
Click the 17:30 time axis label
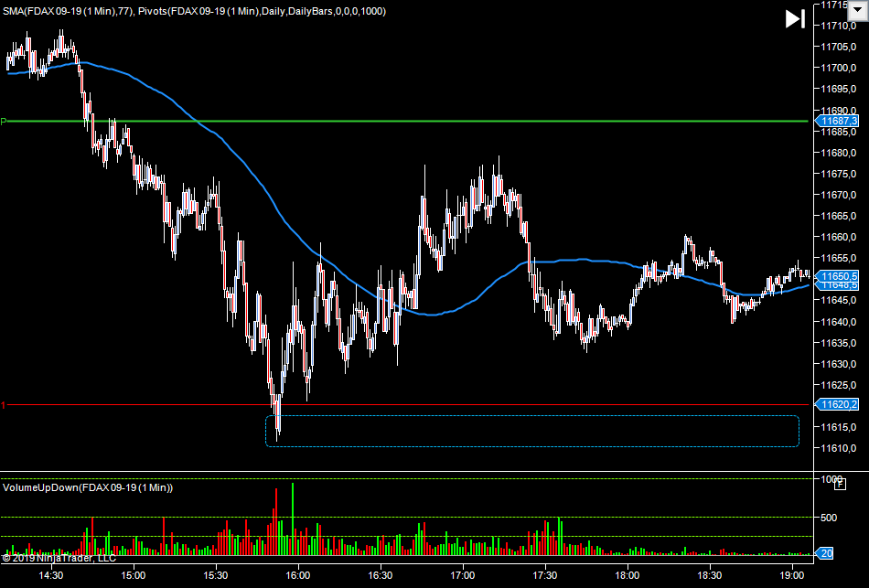[545, 575]
